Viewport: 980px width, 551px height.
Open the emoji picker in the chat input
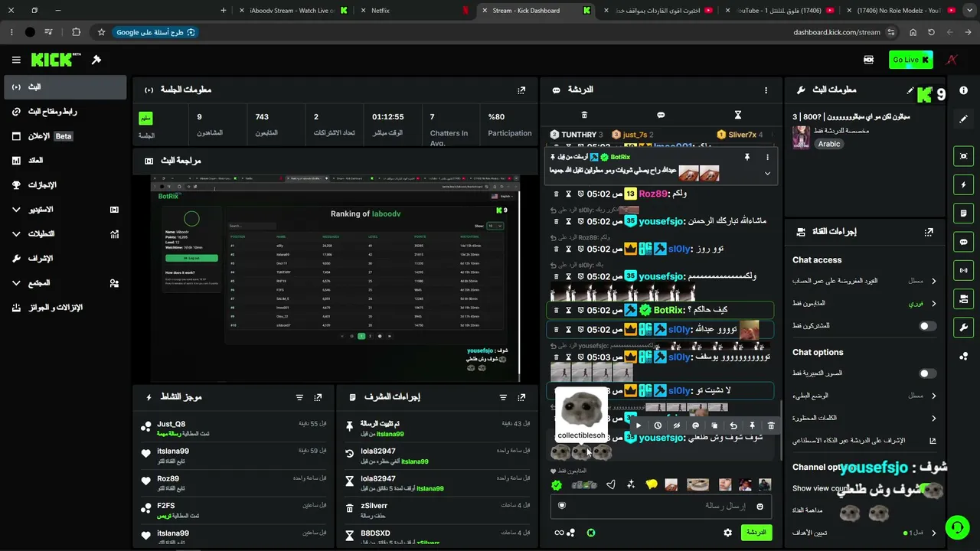pos(760,506)
